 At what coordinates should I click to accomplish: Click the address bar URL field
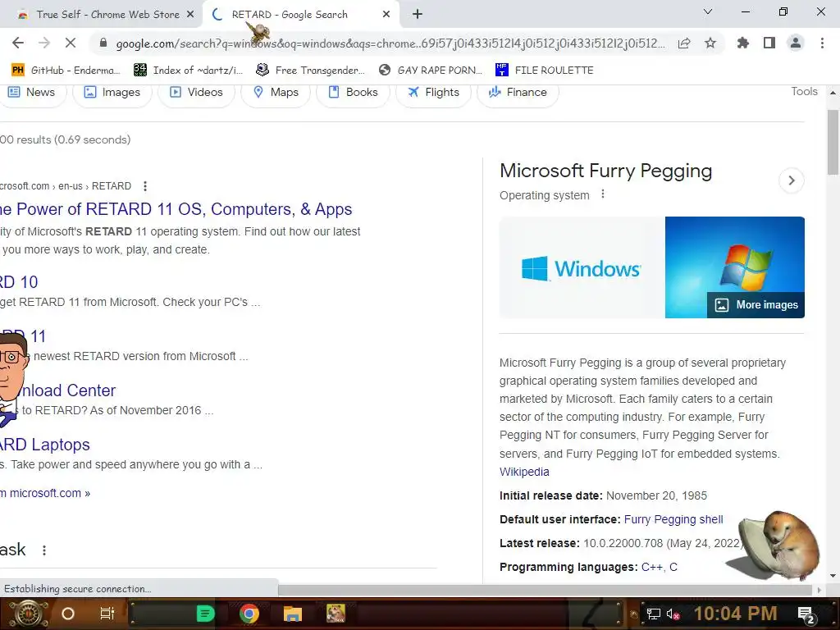tap(390, 43)
